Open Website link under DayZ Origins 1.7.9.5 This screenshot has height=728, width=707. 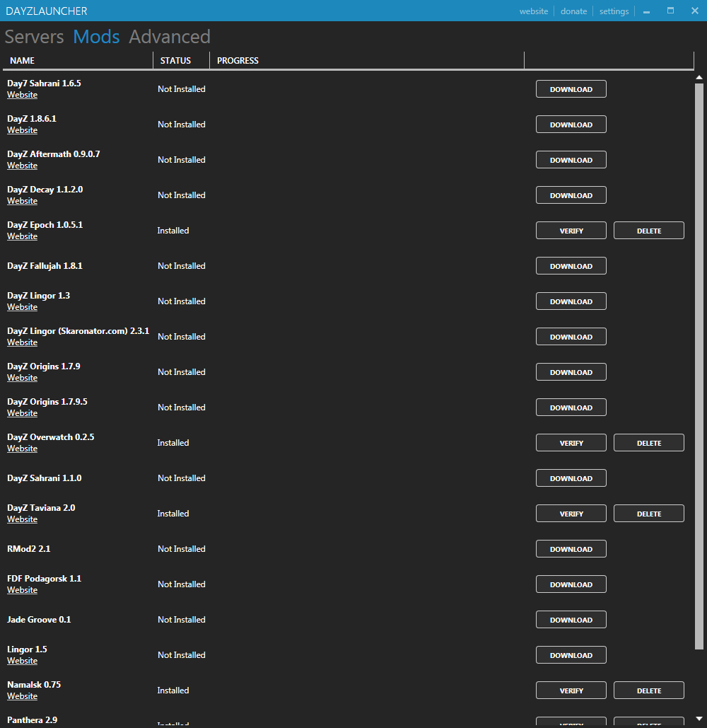click(x=22, y=413)
